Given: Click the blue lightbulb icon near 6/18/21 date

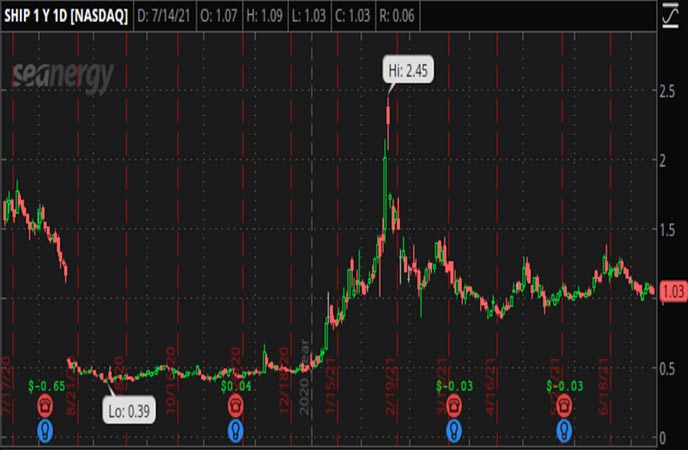Looking at the screenshot, I should (564, 431).
